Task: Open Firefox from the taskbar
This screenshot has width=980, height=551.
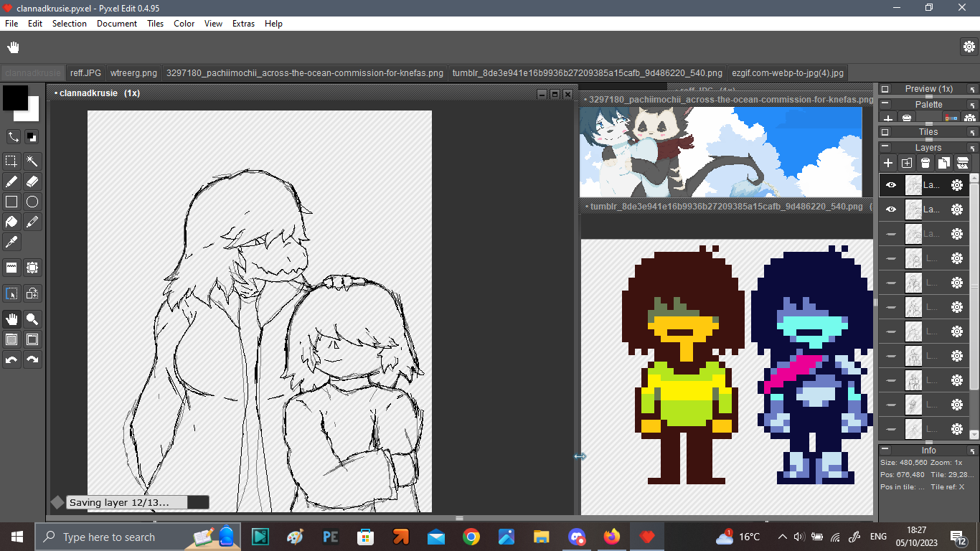Action: click(x=611, y=537)
